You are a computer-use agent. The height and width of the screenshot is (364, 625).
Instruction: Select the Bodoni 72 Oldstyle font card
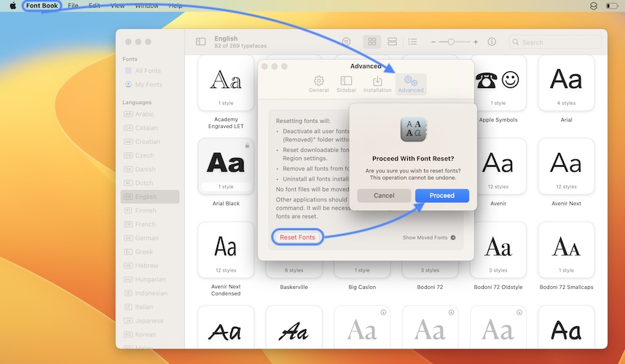[498, 250]
